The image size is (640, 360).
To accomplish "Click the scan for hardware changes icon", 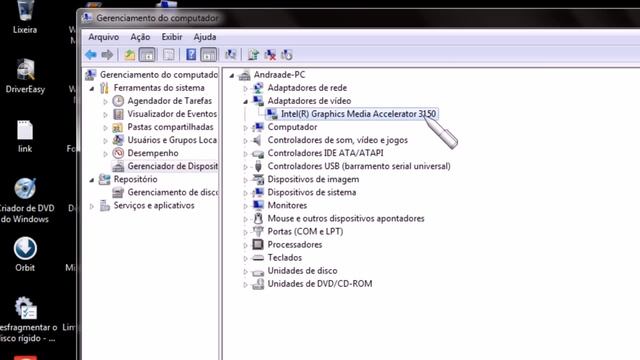I will pos(231,54).
